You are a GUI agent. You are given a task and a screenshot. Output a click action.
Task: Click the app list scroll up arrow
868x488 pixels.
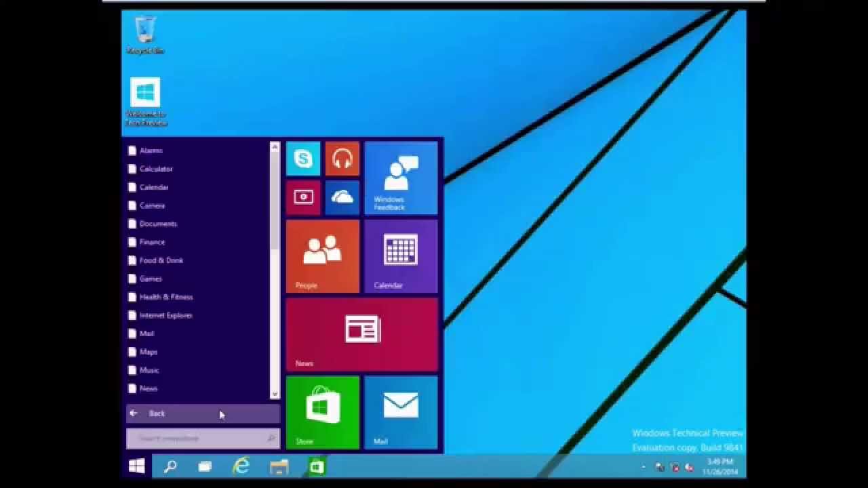point(275,146)
